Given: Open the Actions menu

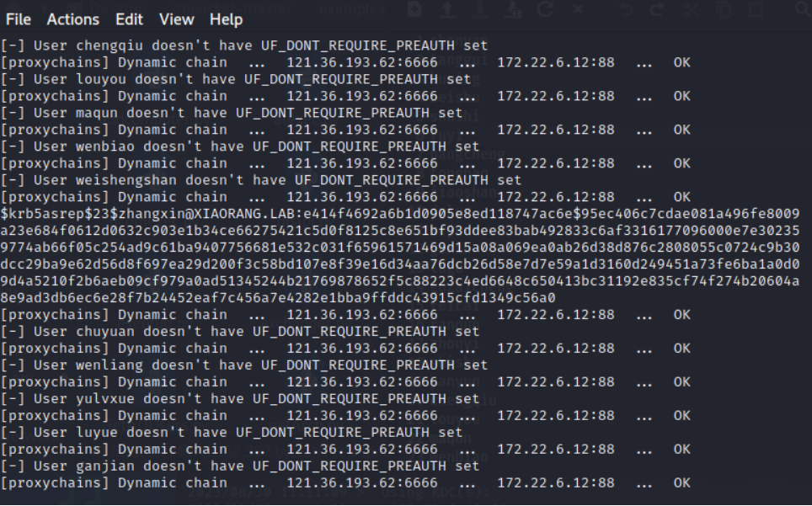Looking at the screenshot, I should click(73, 19).
